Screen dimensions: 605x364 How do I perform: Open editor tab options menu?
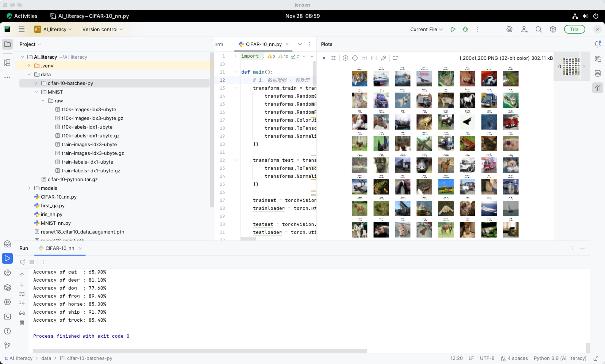tap(309, 44)
